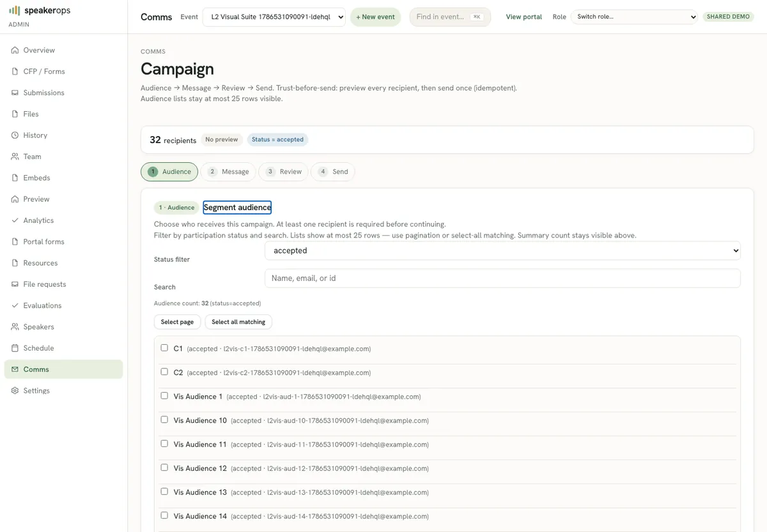Tick the C1 recipient checkbox
The image size is (767, 532).
click(164, 348)
